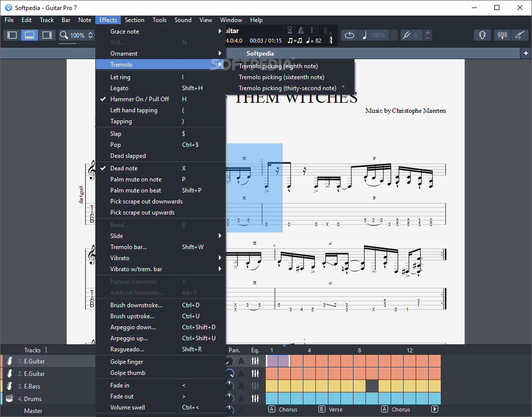Uncheck the Hammer On / Pull Off effect

tap(160, 99)
